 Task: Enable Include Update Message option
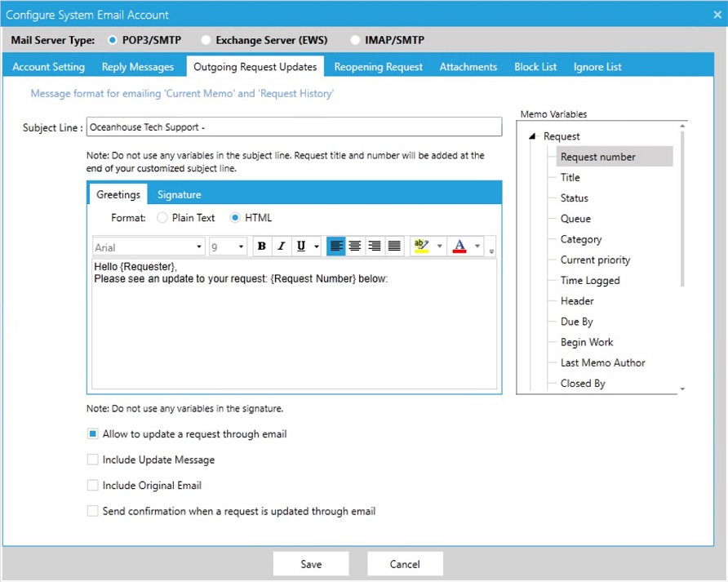[93, 460]
